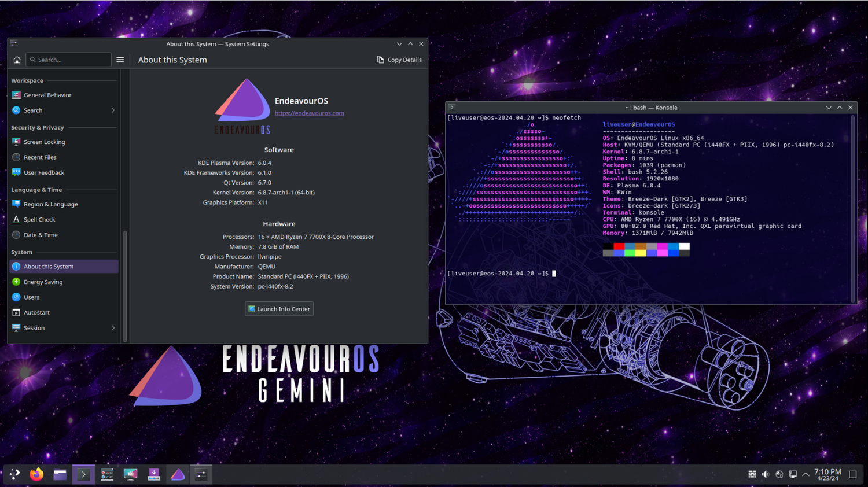
Task: Open Autostart settings
Action: point(64,312)
